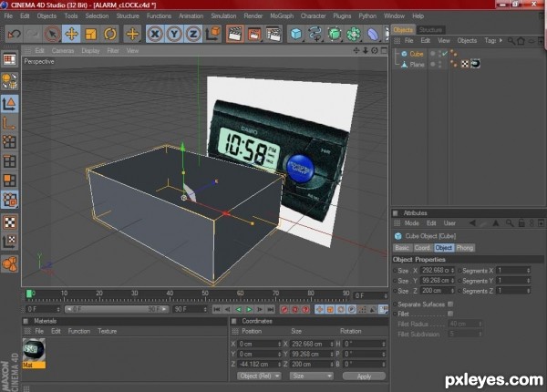Viewport: 547px width, 392px height.
Task: Open viewport Display menu
Action: [90, 51]
